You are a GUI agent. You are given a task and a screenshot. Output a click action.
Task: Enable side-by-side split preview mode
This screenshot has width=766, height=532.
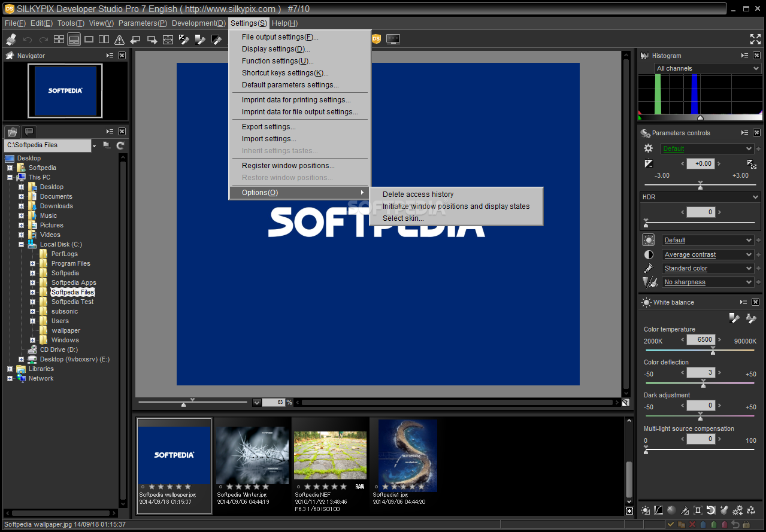pos(104,39)
